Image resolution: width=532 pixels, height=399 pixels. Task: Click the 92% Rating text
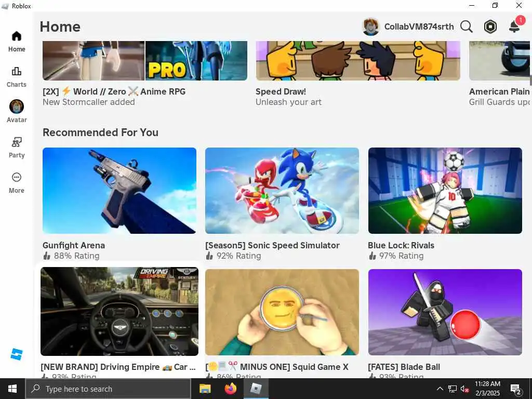(238, 256)
